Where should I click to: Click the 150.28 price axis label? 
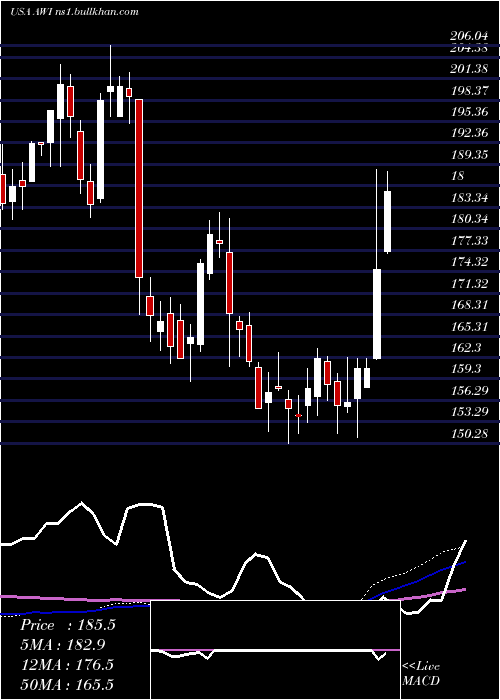point(469,433)
